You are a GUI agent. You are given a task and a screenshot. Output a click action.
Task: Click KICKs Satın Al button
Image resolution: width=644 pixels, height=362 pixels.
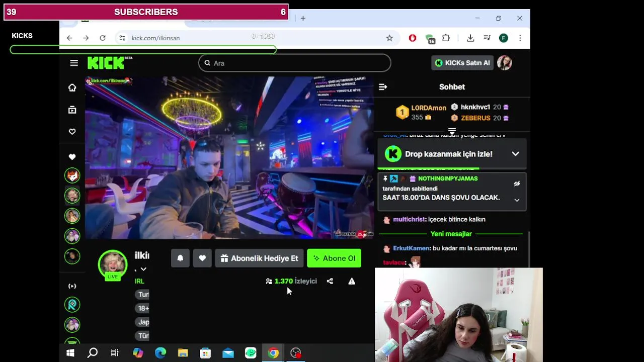pos(462,63)
